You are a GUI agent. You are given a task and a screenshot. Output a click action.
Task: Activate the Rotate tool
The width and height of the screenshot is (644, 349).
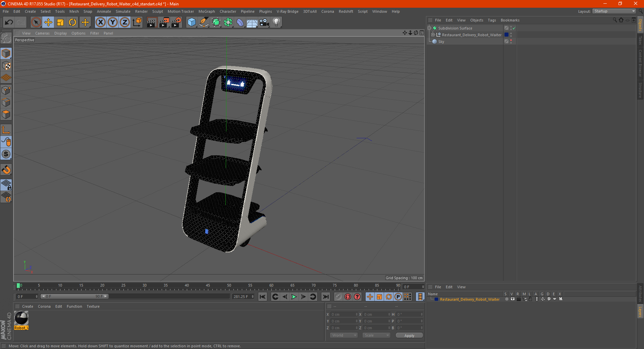72,22
